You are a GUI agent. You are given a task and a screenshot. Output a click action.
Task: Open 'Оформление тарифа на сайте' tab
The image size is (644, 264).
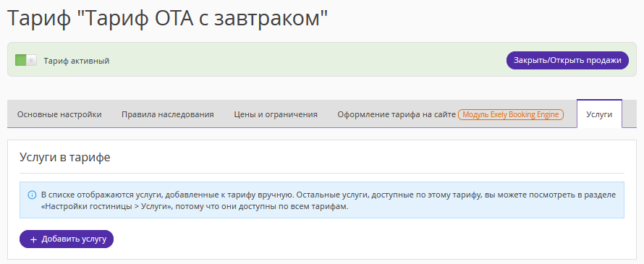click(x=397, y=114)
